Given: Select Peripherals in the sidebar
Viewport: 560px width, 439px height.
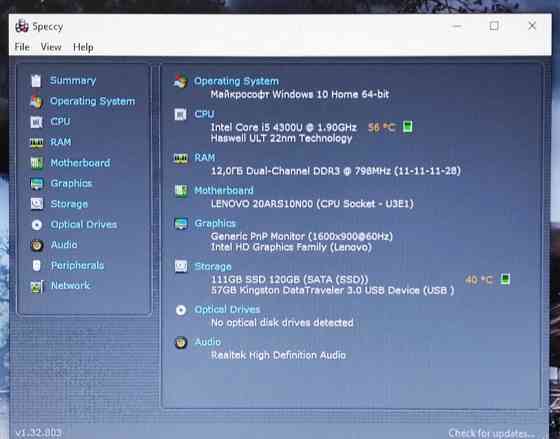Looking at the screenshot, I should [78, 265].
